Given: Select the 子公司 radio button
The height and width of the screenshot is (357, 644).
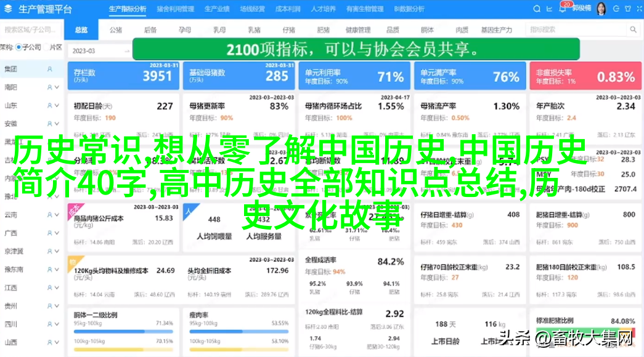Looking at the screenshot, I should pyautogui.click(x=19, y=47).
